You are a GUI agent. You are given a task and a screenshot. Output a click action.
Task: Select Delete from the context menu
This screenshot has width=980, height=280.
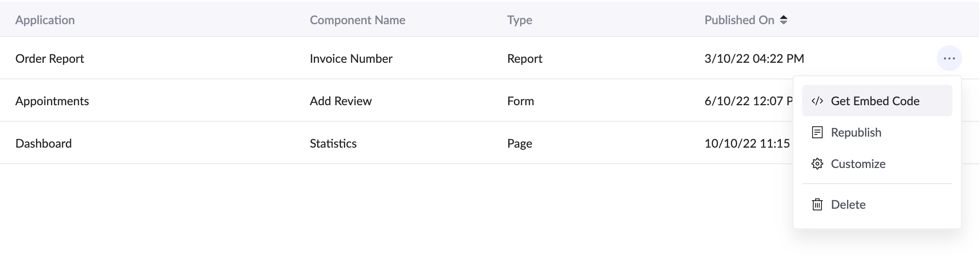[848, 204]
